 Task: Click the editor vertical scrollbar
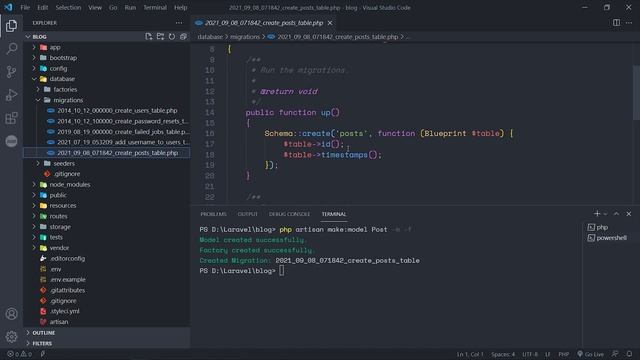click(x=636, y=92)
